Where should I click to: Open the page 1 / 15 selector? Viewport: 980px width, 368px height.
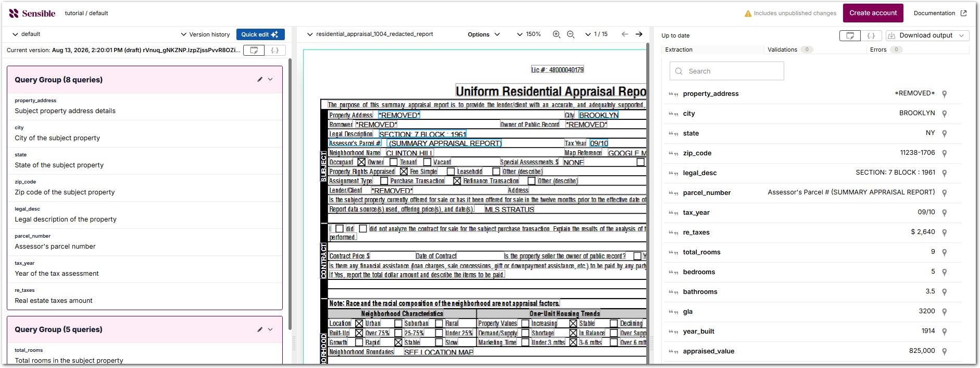[x=596, y=34]
